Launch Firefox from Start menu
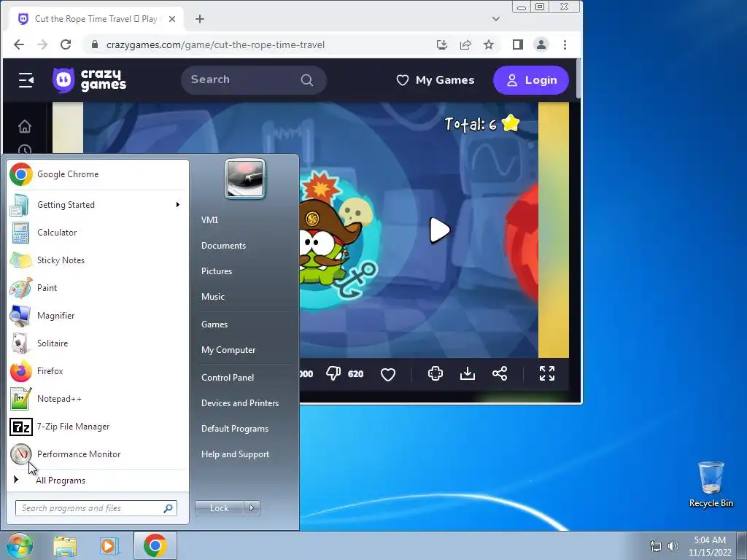The height and width of the screenshot is (560, 747). (98, 371)
